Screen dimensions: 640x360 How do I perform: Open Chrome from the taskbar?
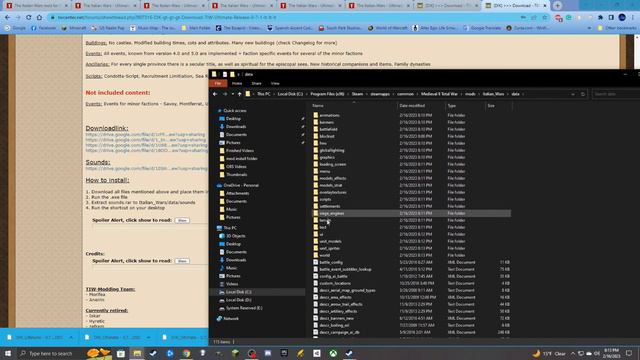click(x=186, y=353)
